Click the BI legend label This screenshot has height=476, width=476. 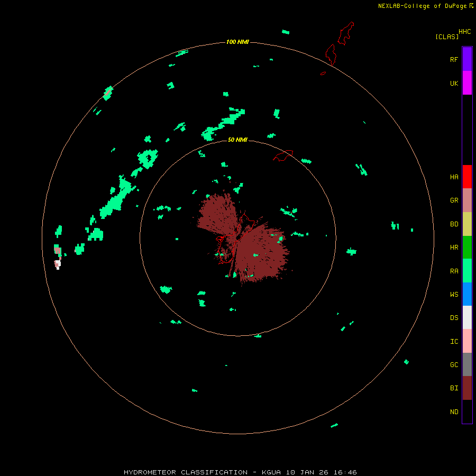point(454,388)
